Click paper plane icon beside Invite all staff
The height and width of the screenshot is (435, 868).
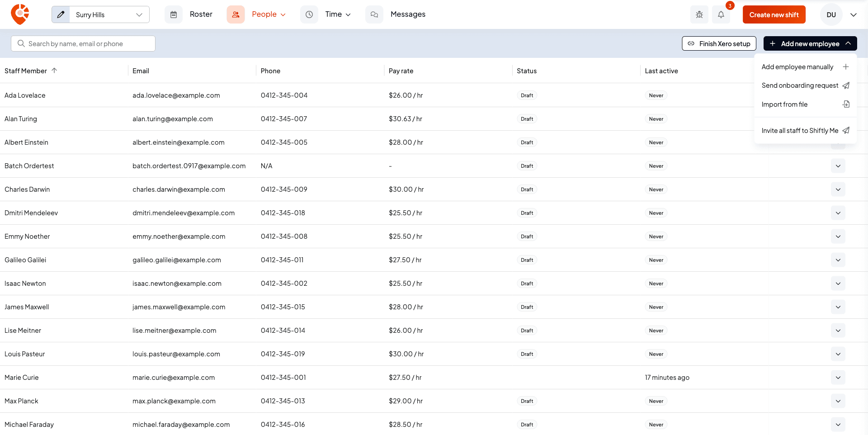pos(846,130)
